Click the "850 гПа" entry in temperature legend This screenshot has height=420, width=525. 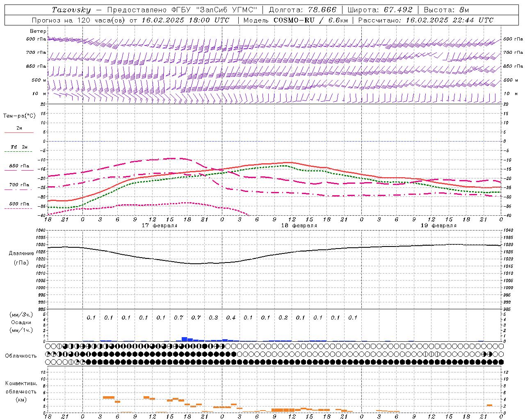[x=19, y=166]
